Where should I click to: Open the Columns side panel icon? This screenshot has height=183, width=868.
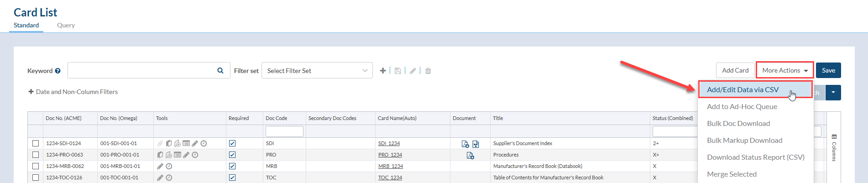(x=834, y=137)
